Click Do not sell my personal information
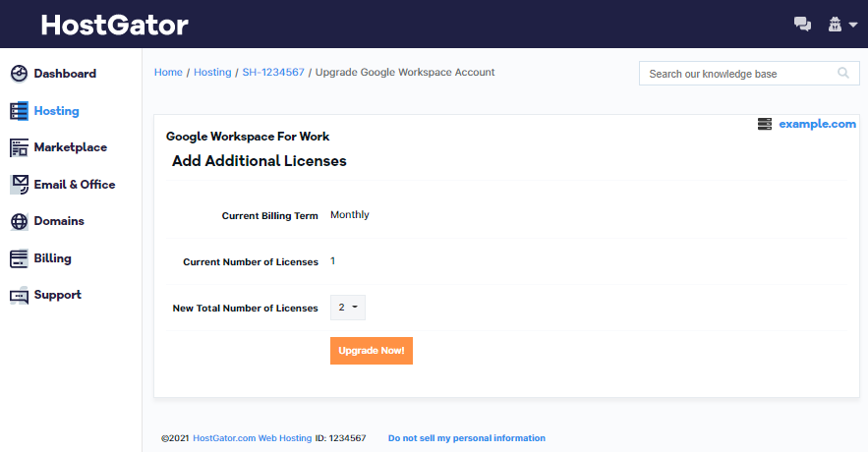Image resolution: width=868 pixels, height=452 pixels. click(x=467, y=438)
